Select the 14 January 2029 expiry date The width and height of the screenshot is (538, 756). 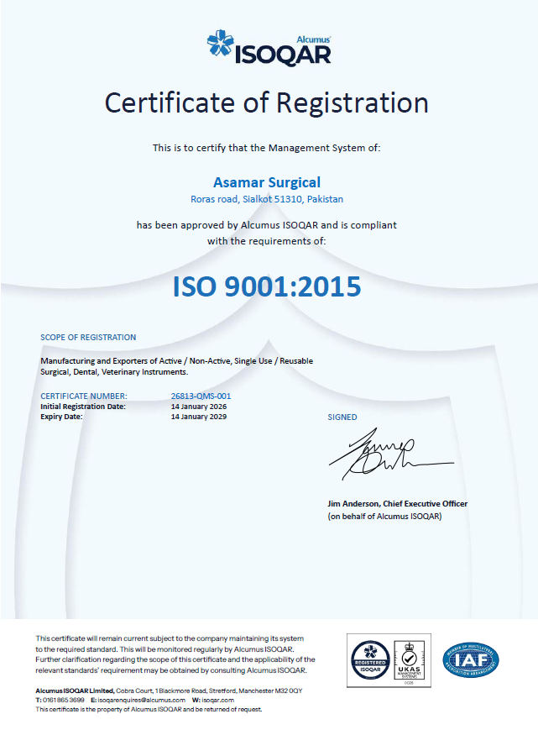(198, 417)
